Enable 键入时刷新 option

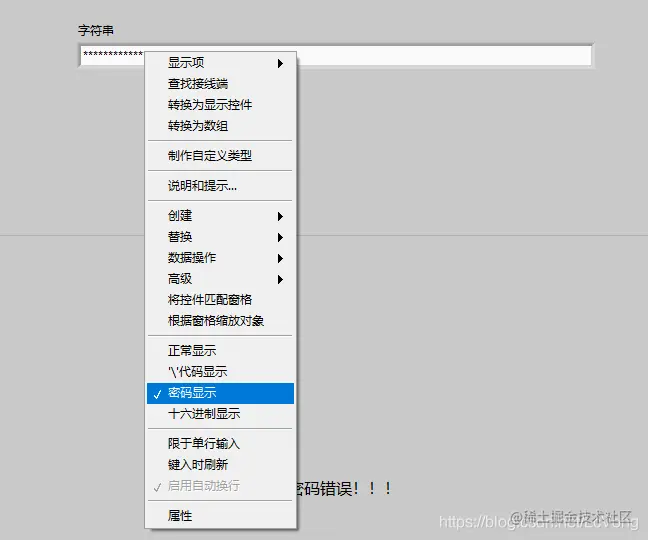tap(220, 465)
